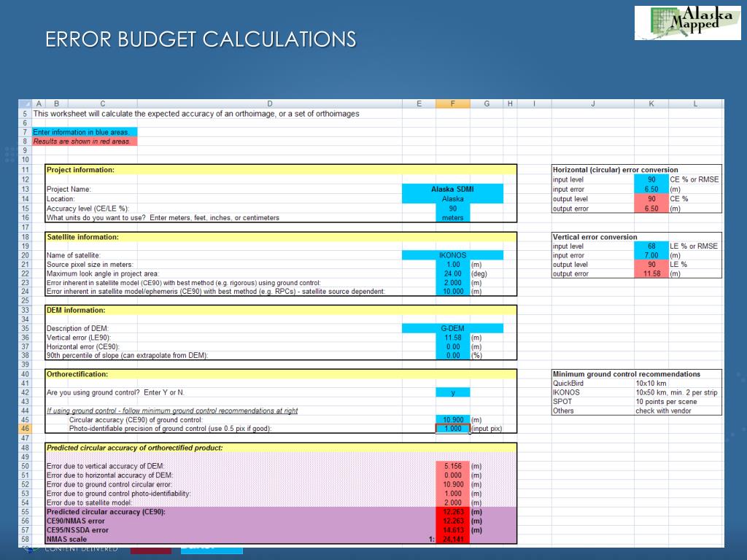Click the DEM description cell 'G-DEM'
Screen dimensions: 747x560
click(x=452, y=328)
